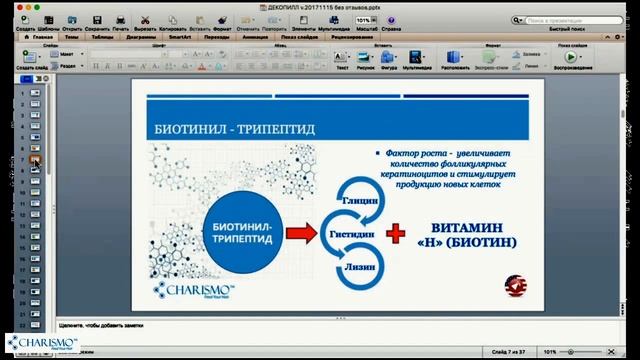Viewport: 640px width, 360px height.
Task: Click the presentation search field
Action: pos(573,20)
